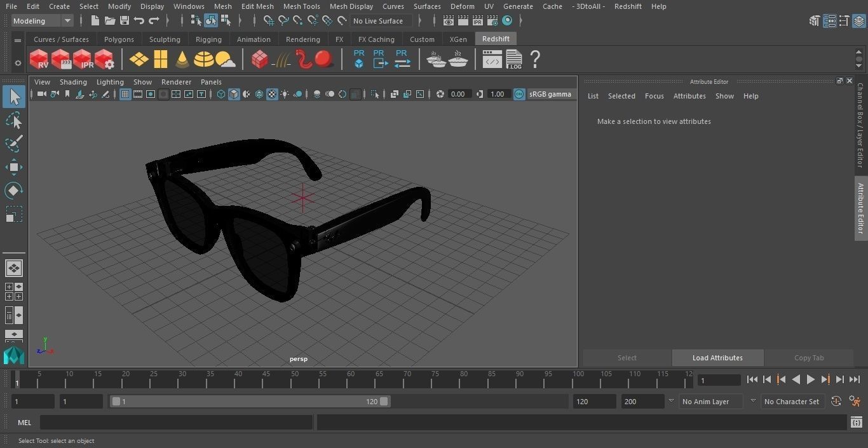The height and width of the screenshot is (448, 868).
Task: Click the Load Attributes button
Action: pyautogui.click(x=717, y=358)
